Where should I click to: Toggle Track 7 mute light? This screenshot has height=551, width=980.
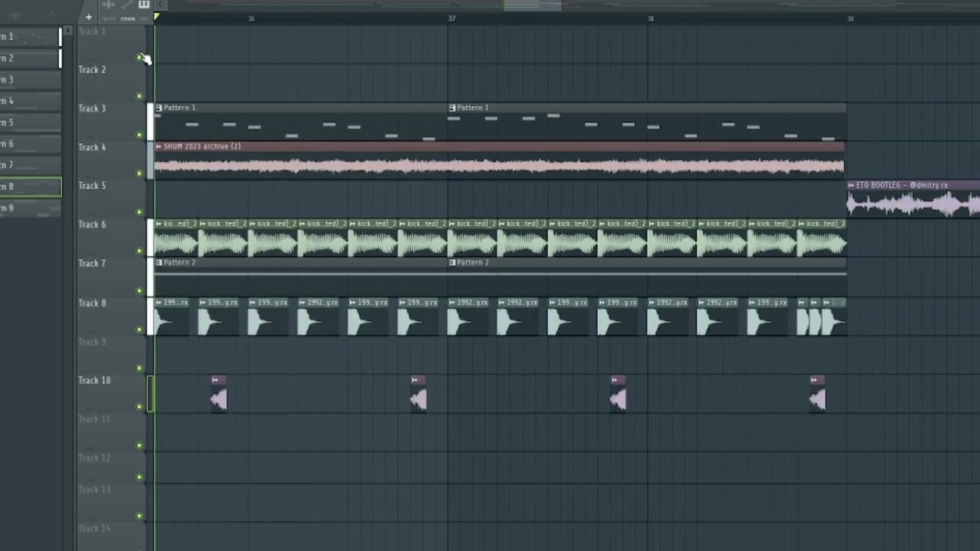click(x=139, y=291)
